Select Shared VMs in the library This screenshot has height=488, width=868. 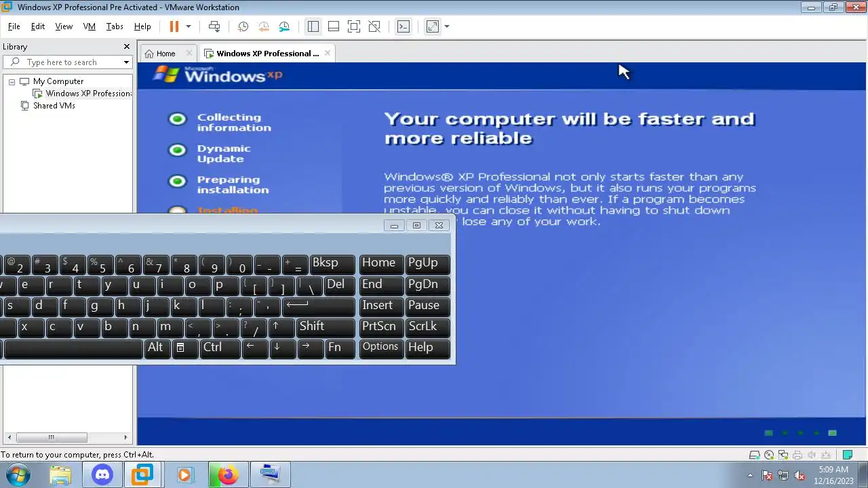pyautogui.click(x=54, y=106)
